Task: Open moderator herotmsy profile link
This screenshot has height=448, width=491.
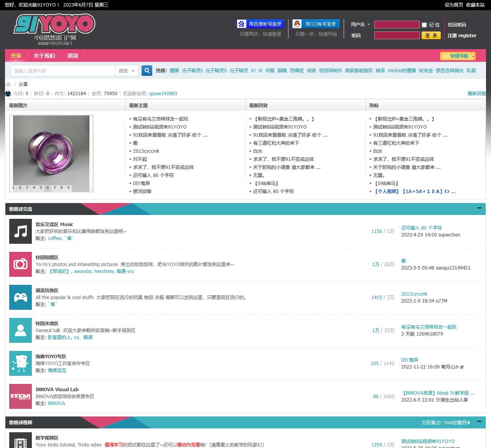Action: (x=104, y=271)
